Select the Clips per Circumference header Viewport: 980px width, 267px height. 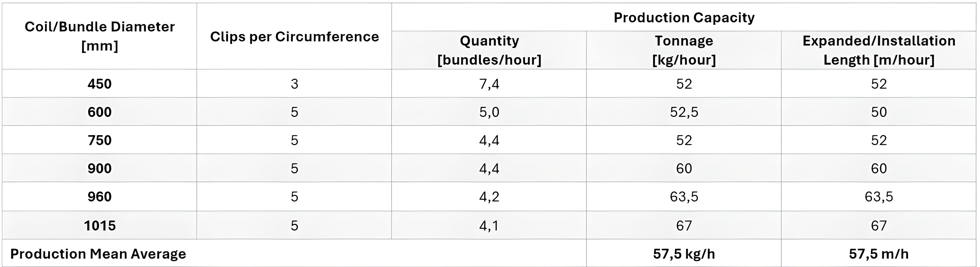[x=295, y=37]
